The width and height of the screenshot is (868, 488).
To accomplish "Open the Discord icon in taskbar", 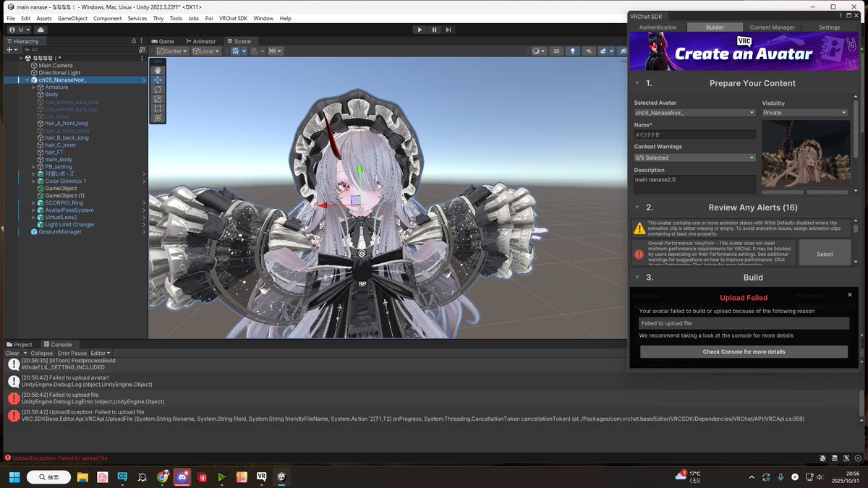I will (182, 477).
